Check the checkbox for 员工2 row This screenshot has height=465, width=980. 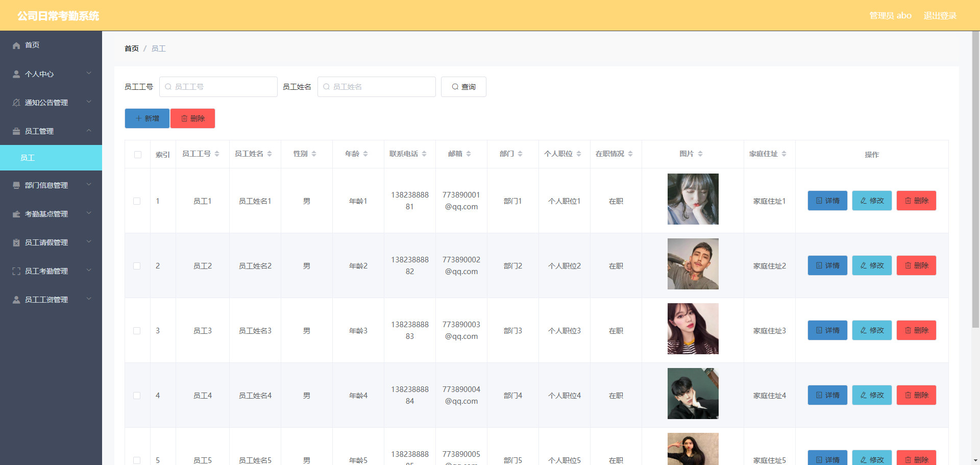click(137, 266)
